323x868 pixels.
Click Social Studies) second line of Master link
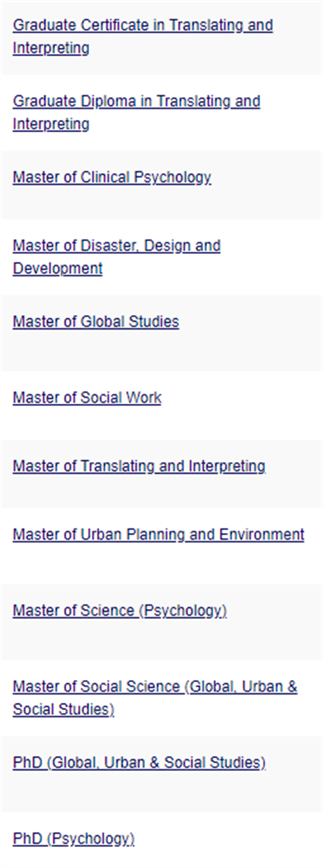click(x=63, y=710)
